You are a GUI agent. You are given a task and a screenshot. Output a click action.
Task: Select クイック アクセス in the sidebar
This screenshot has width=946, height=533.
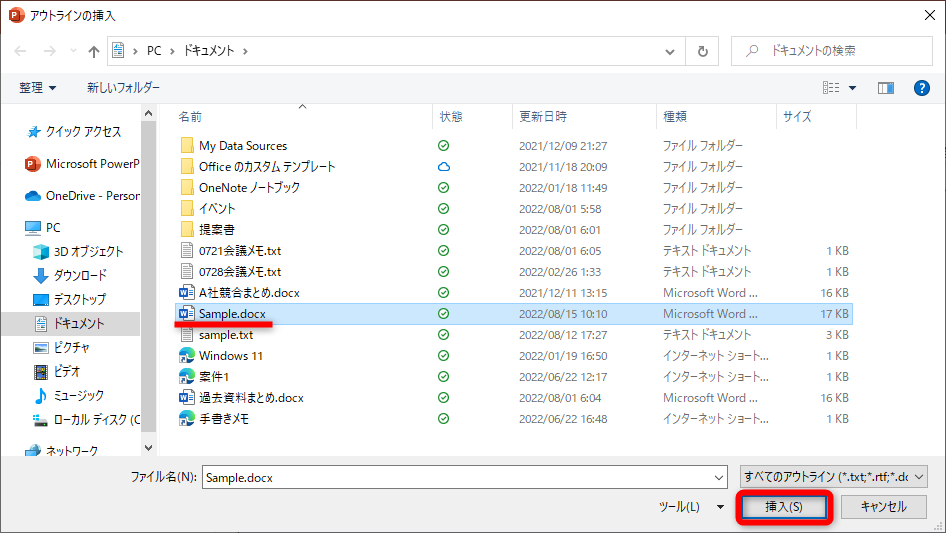(x=74, y=132)
